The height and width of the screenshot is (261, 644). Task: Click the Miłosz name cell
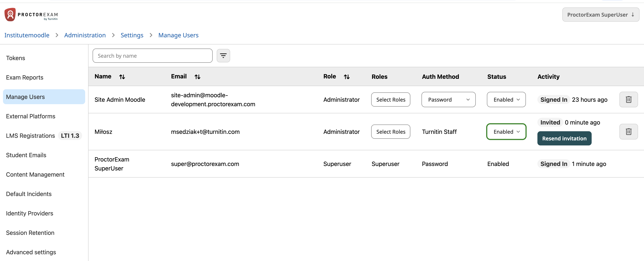(x=103, y=132)
